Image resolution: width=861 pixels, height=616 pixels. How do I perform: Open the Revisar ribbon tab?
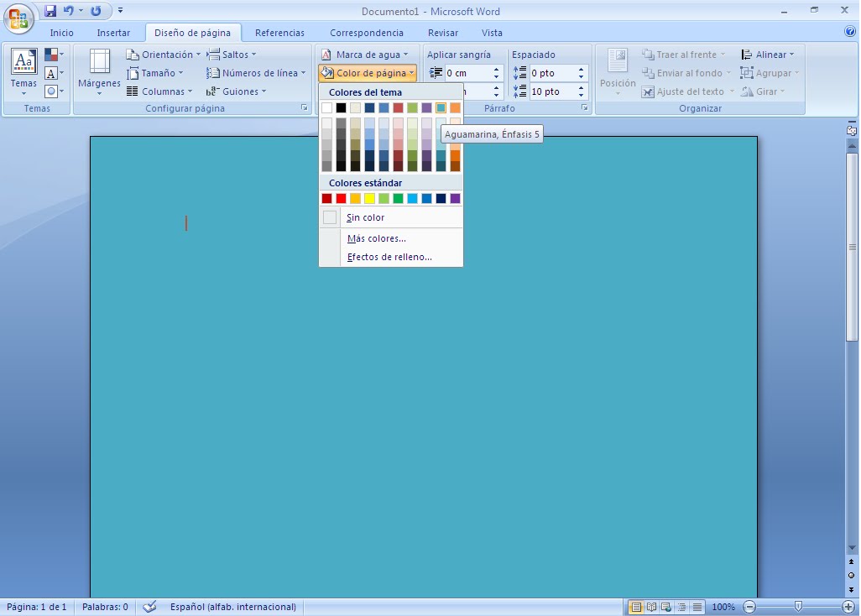tap(442, 32)
